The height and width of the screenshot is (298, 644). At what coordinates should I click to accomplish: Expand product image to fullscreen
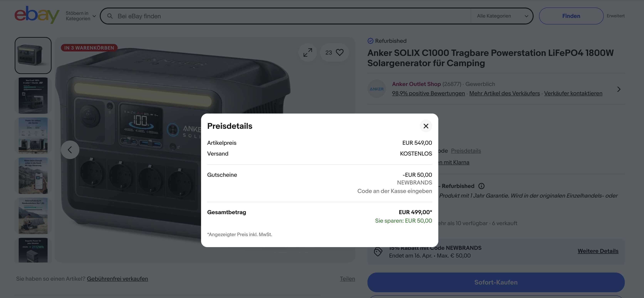308,53
